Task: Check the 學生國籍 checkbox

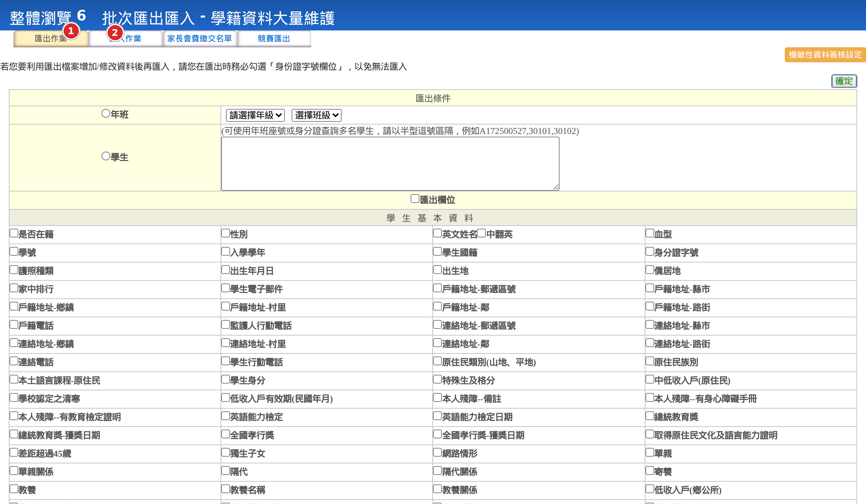Action: pos(437,251)
